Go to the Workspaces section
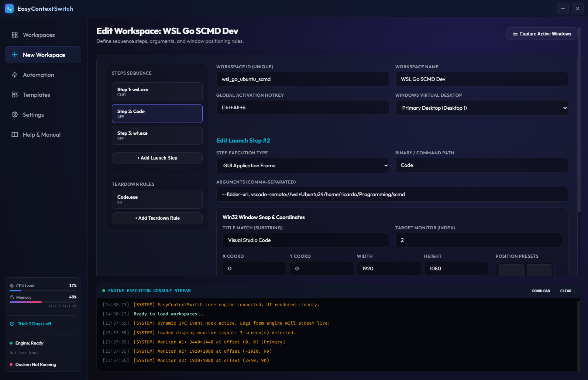This screenshot has width=588, height=380. pos(43,35)
